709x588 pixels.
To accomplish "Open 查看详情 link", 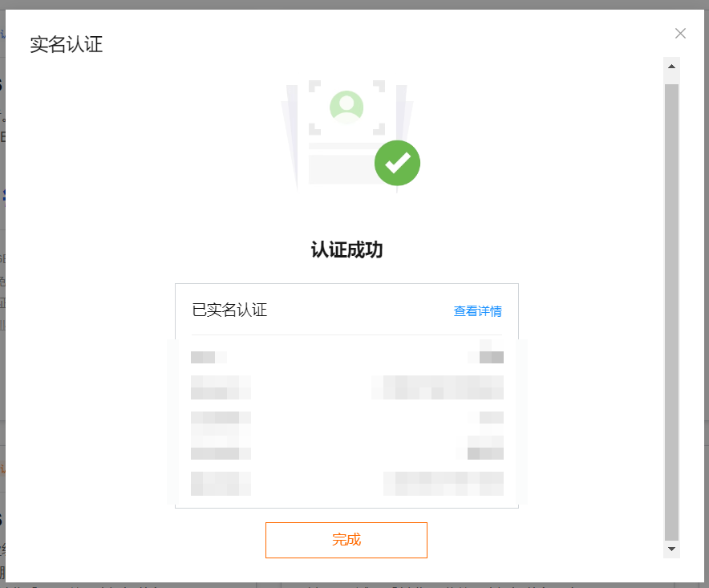I will (x=477, y=311).
